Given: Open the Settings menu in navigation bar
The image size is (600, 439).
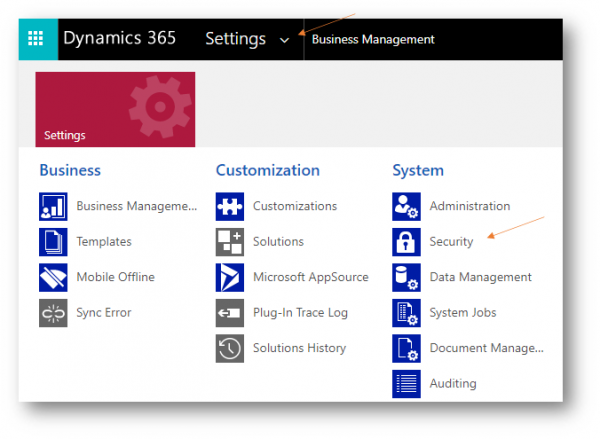Looking at the screenshot, I should [236, 39].
